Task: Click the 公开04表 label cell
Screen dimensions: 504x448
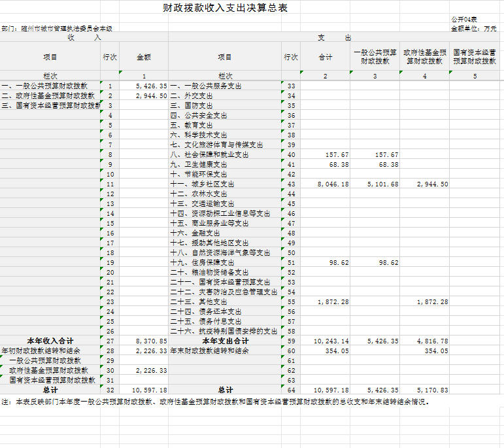Action: [463, 20]
